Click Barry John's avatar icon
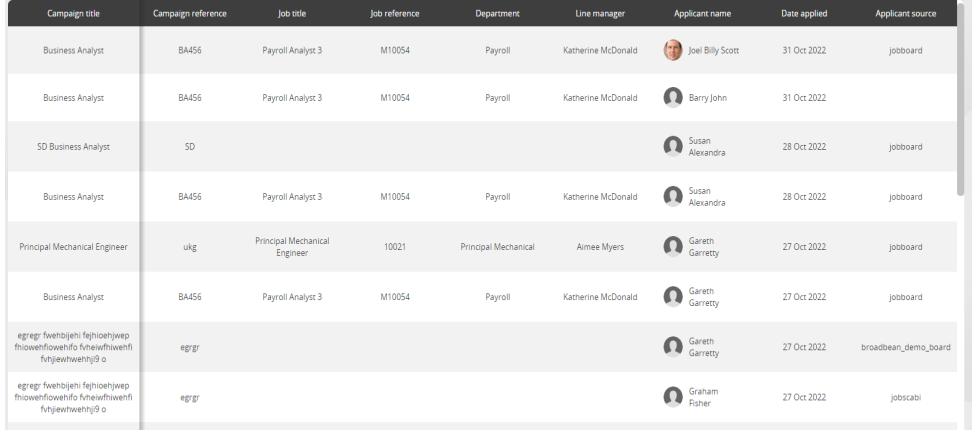Viewport: 978px width, 437px height. coord(673,98)
